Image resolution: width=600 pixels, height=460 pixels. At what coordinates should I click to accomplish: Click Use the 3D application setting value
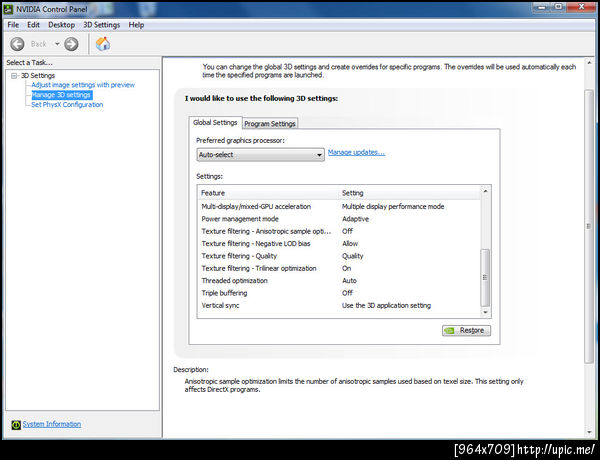(386, 305)
